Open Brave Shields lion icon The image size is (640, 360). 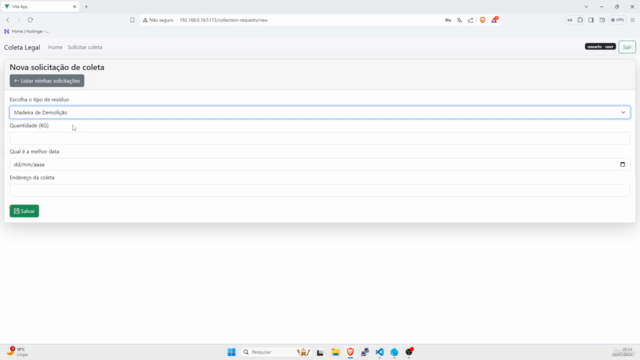[482, 20]
